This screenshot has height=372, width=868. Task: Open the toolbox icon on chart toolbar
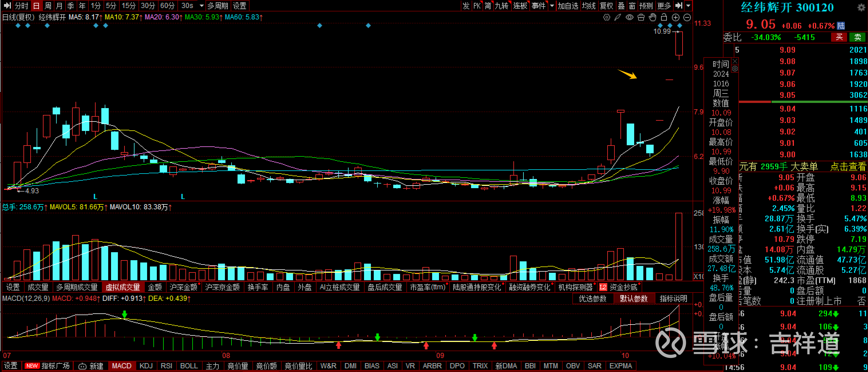[x=641, y=17]
